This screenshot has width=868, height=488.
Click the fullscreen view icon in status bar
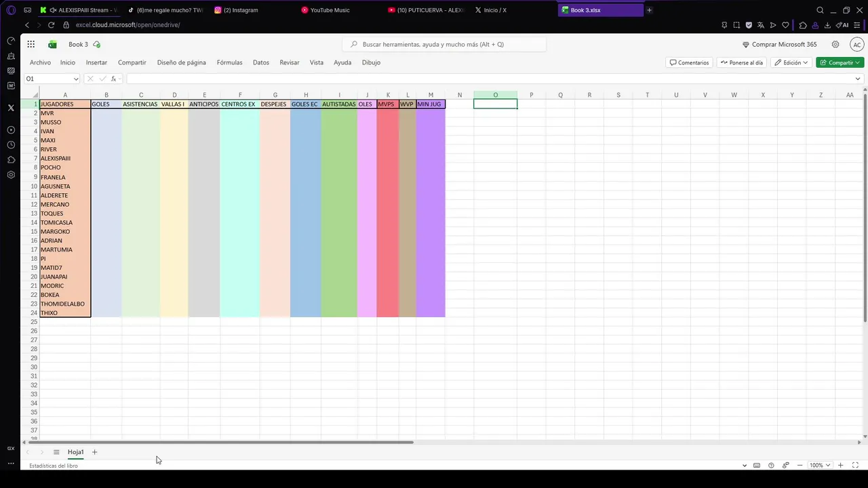856,466
